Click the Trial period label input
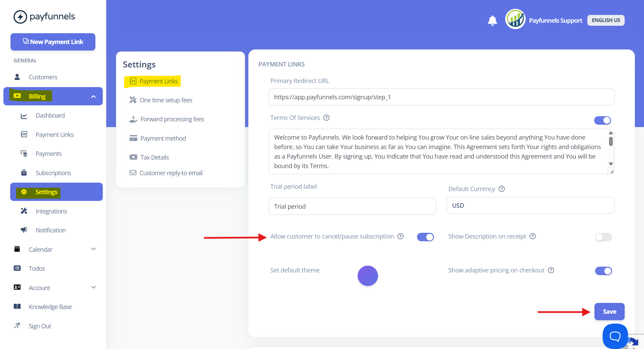Image resolution: width=644 pixels, height=349 pixels. tap(353, 206)
